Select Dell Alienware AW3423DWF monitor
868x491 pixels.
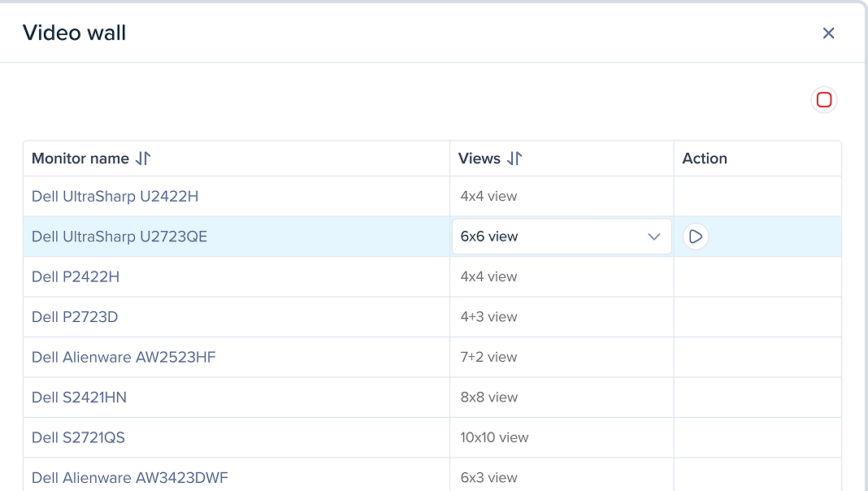(129, 478)
